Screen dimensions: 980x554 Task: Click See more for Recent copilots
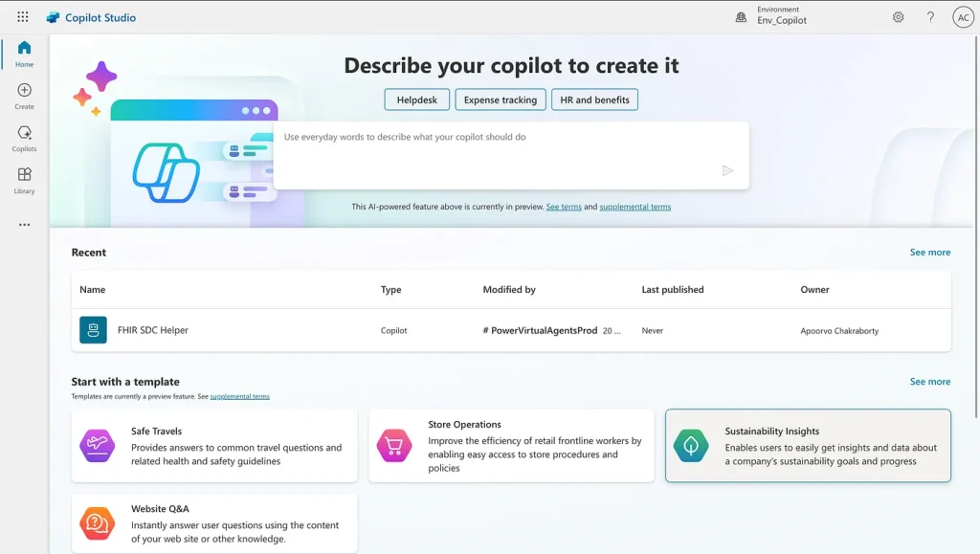click(x=929, y=252)
